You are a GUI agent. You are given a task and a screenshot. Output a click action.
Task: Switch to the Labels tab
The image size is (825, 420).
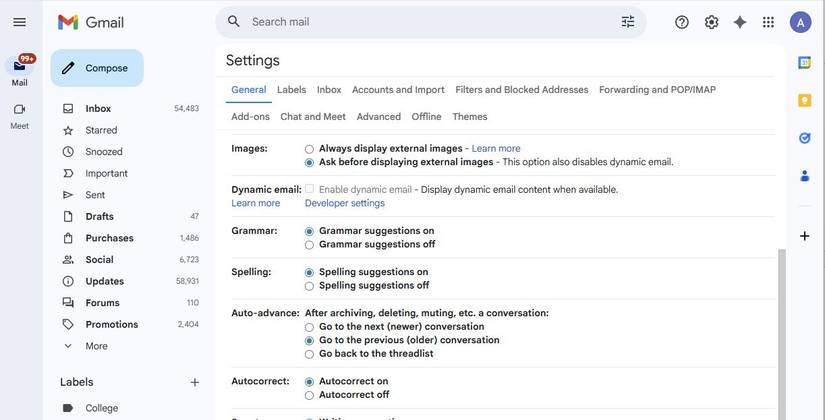coord(291,89)
